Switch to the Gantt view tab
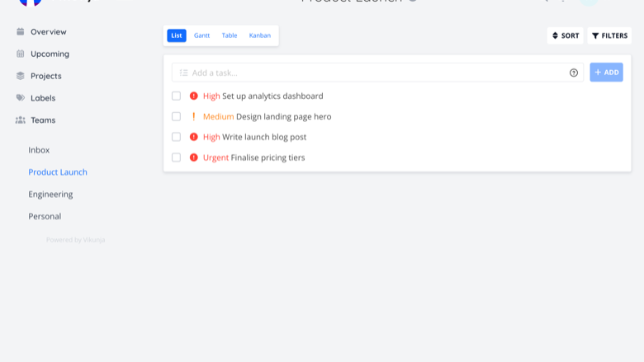644x362 pixels. click(x=201, y=35)
